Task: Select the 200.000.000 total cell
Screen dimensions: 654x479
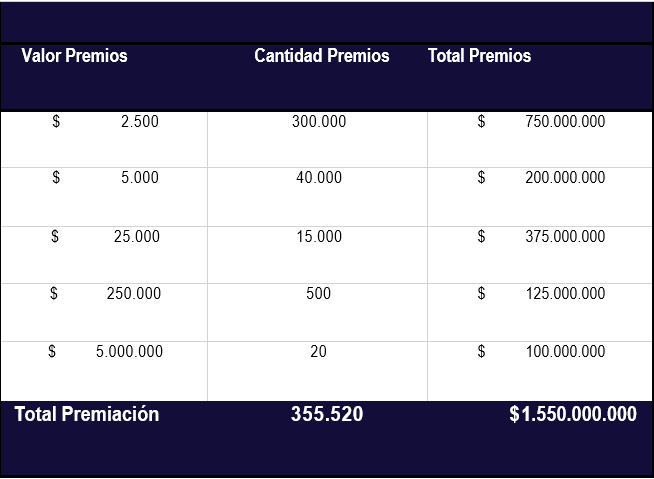Action: pyautogui.click(x=540, y=197)
